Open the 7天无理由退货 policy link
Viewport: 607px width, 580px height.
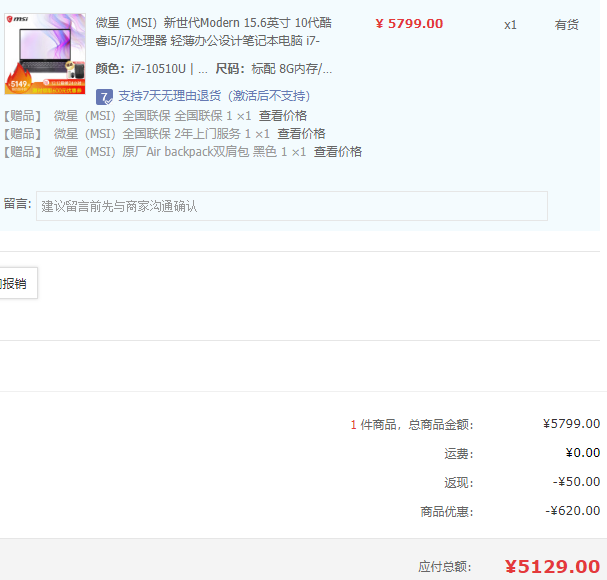pyautogui.click(x=214, y=96)
